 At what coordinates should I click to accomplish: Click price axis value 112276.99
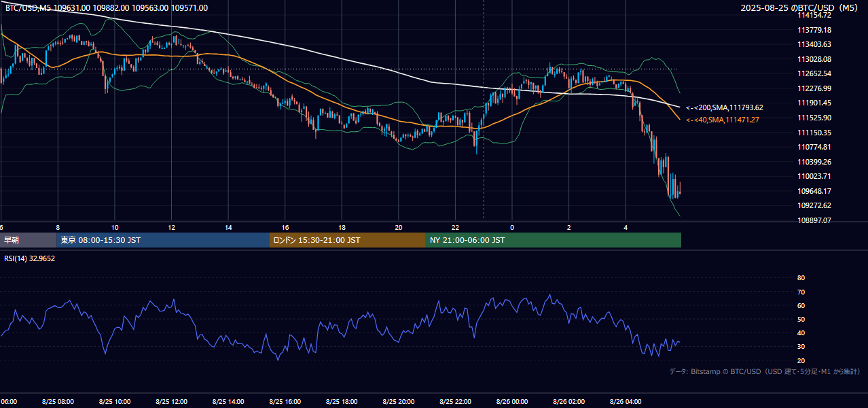814,88
